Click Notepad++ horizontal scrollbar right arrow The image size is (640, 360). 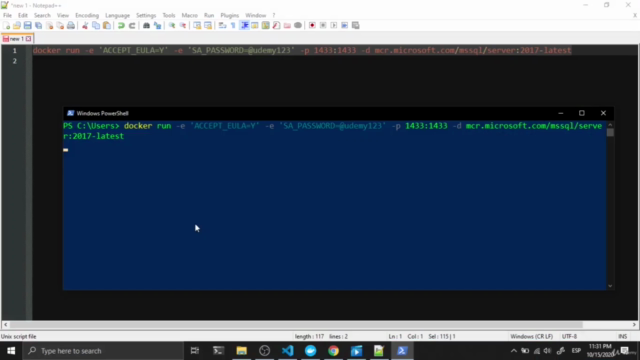coord(634,324)
